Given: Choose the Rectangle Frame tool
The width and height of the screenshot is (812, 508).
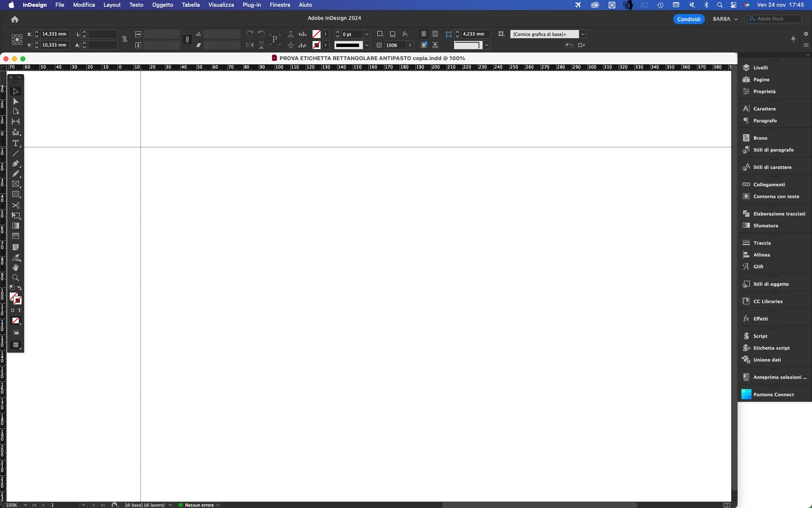Looking at the screenshot, I should [x=16, y=184].
